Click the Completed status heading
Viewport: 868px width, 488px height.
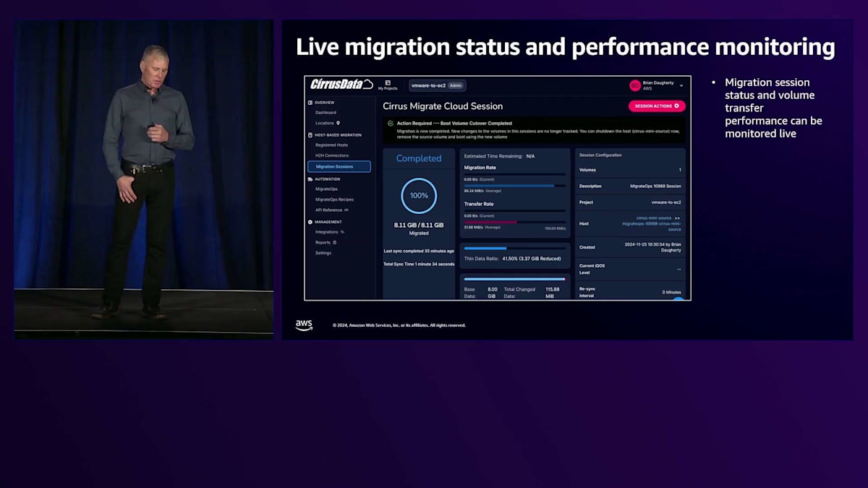[x=419, y=158]
